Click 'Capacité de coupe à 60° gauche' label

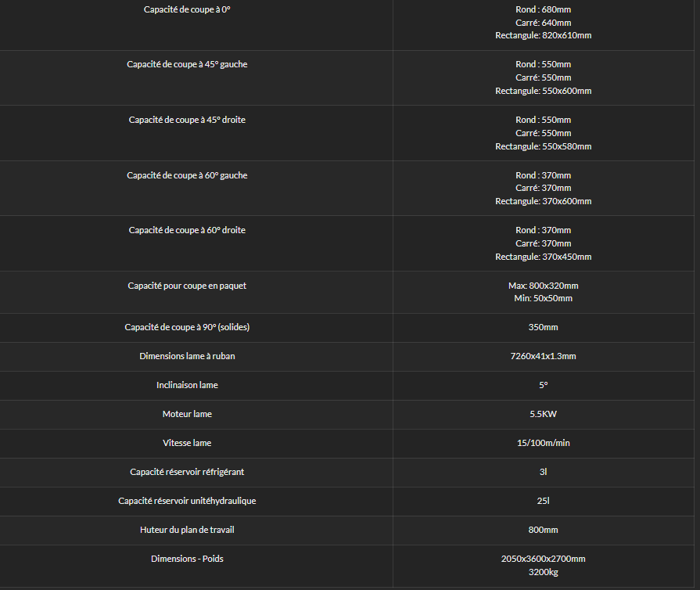pos(187,175)
